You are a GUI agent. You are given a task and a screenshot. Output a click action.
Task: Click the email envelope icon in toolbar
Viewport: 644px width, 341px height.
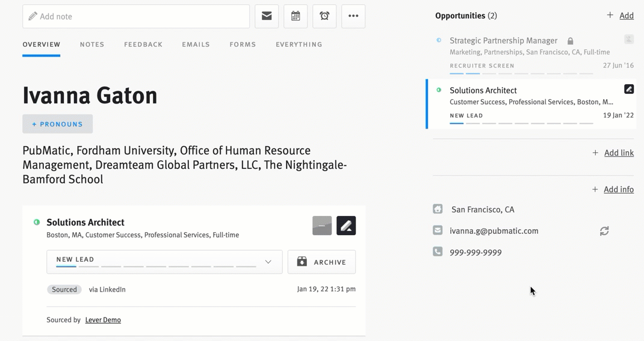pyautogui.click(x=267, y=16)
